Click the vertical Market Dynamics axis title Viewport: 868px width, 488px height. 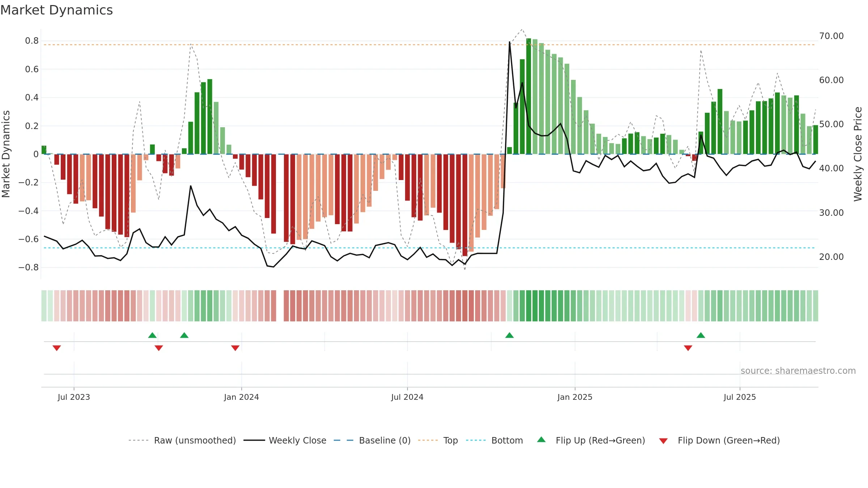6,154
